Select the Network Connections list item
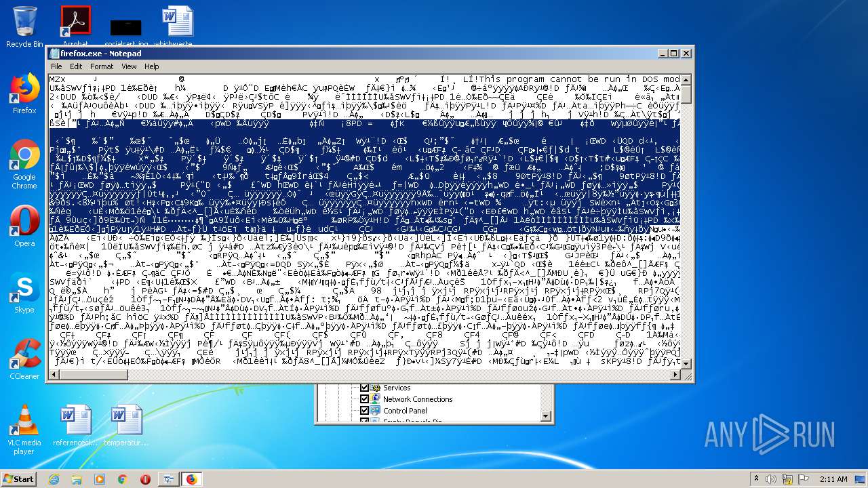The height and width of the screenshot is (488, 868). tap(418, 399)
